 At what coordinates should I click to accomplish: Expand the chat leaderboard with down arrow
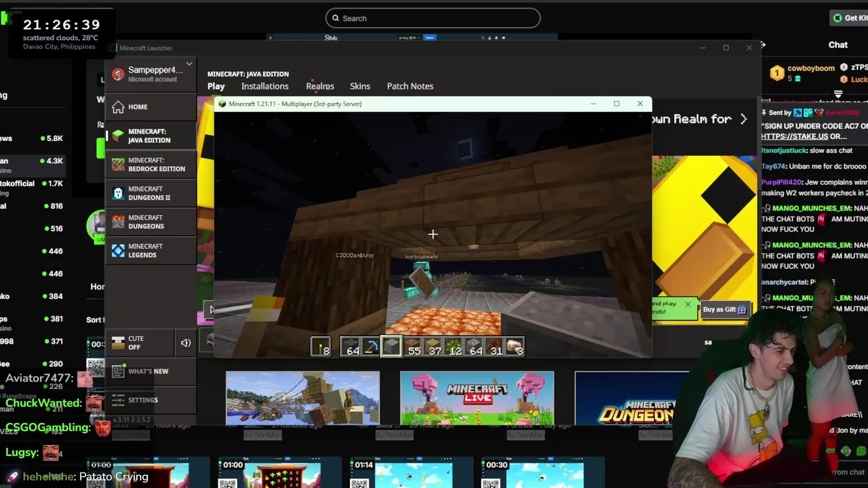838,94
